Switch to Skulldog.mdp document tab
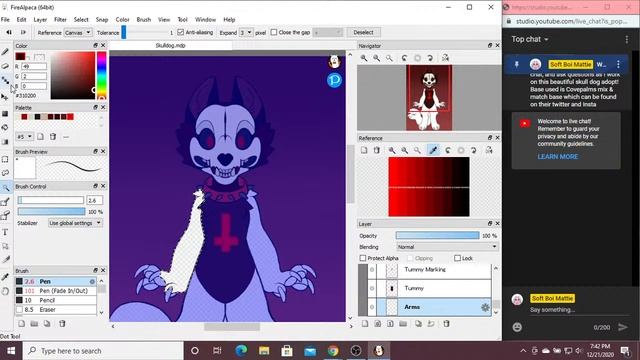640x360 pixels. coord(171,46)
